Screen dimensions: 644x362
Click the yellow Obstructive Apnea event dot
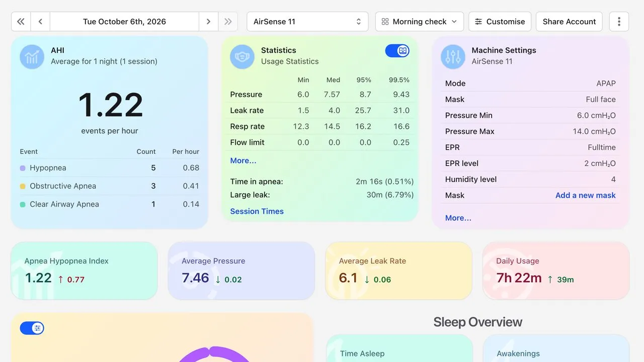(23, 186)
